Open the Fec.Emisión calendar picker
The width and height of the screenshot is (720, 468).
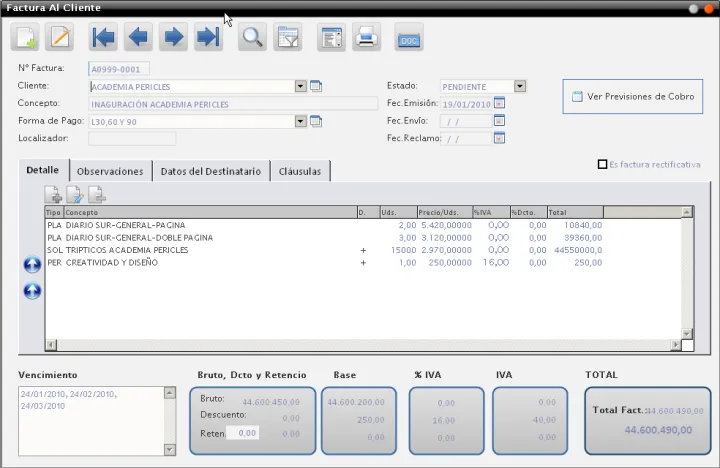point(499,103)
